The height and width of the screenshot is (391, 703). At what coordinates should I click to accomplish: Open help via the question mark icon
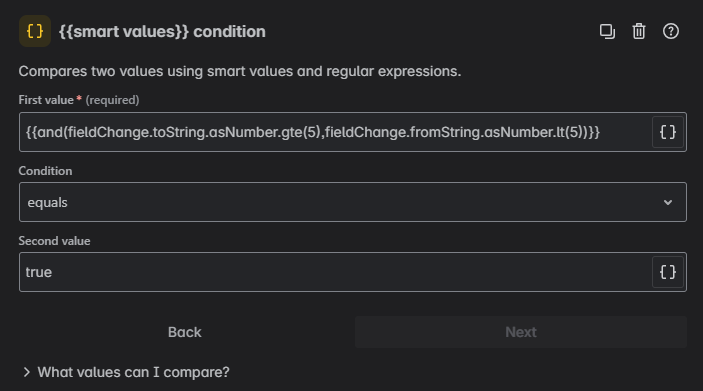pos(671,31)
